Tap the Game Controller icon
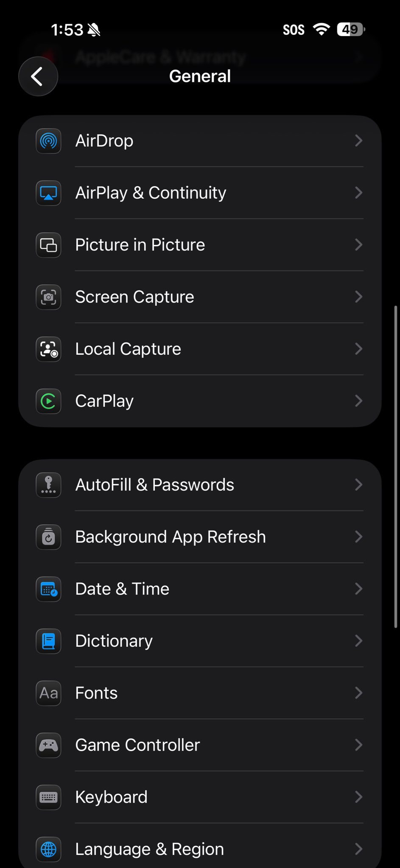400x868 pixels. pyautogui.click(x=48, y=745)
